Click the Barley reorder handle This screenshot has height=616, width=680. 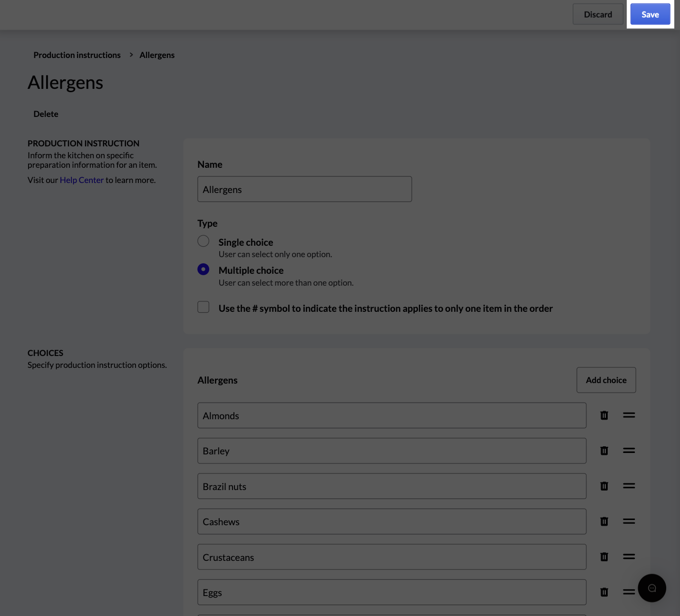click(x=629, y=451)
